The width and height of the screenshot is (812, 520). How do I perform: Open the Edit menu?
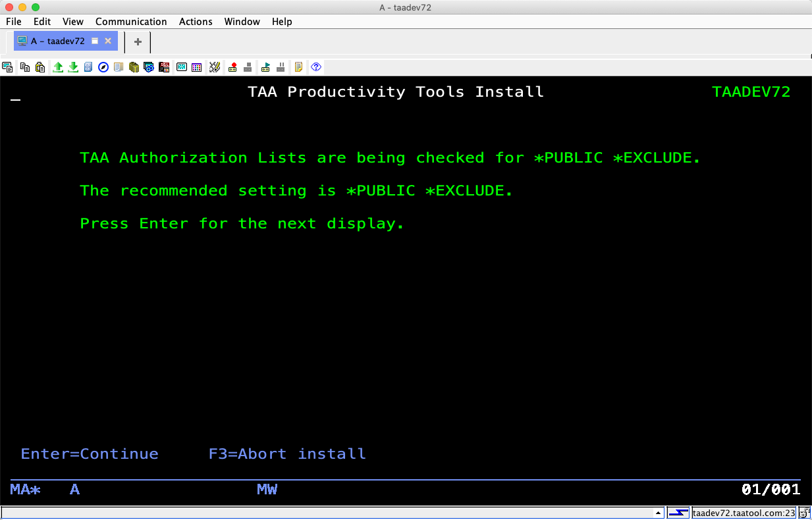[42, 22]
